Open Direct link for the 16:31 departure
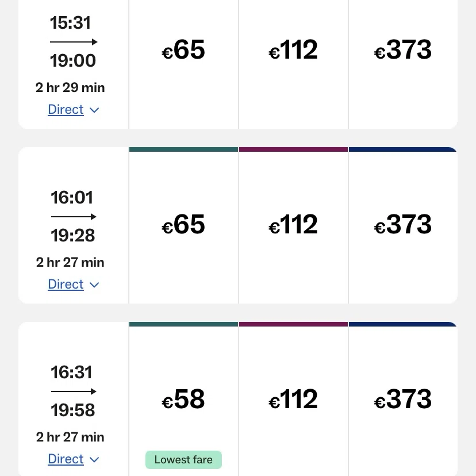 (x=66, y=459)
